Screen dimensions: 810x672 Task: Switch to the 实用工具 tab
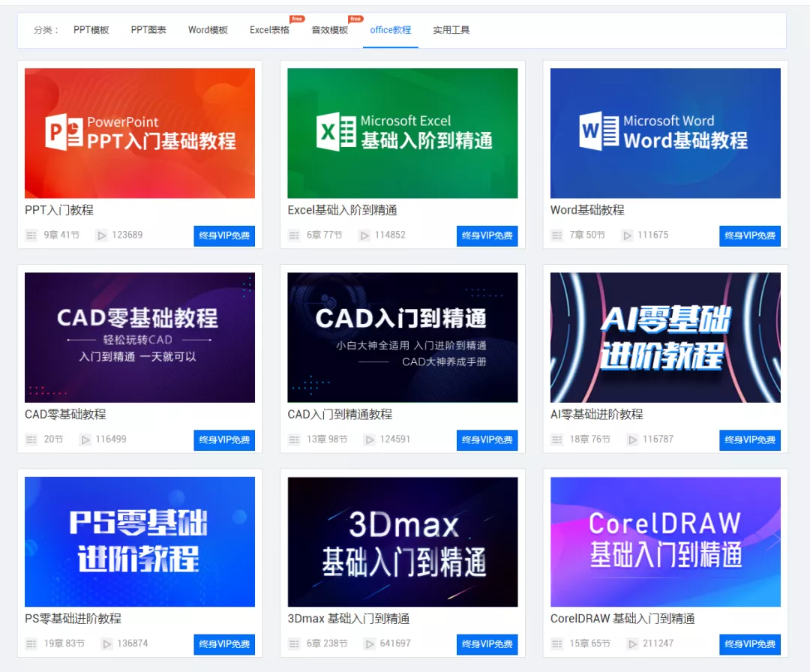(451, 30)
